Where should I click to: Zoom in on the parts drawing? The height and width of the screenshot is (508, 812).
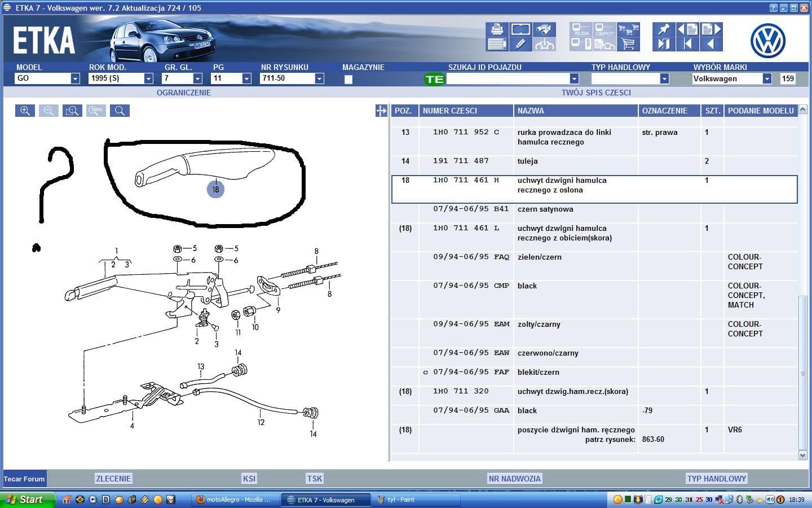point(25,111)
